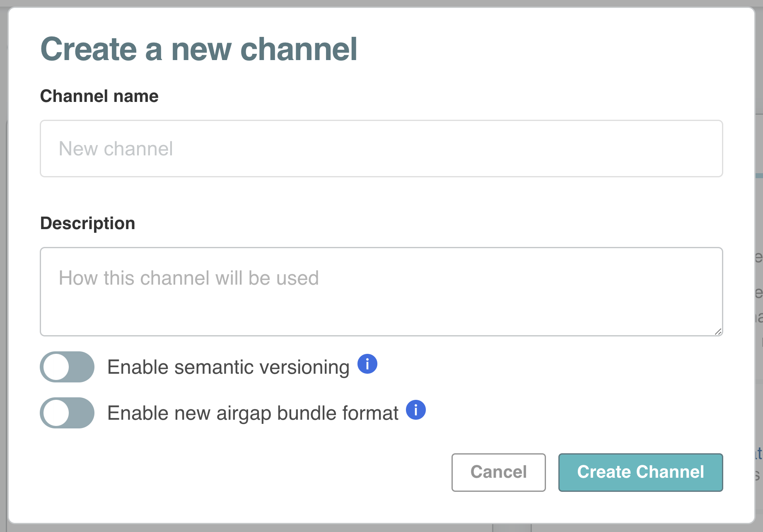Select the info circle after bundle format label

(415, 411)
